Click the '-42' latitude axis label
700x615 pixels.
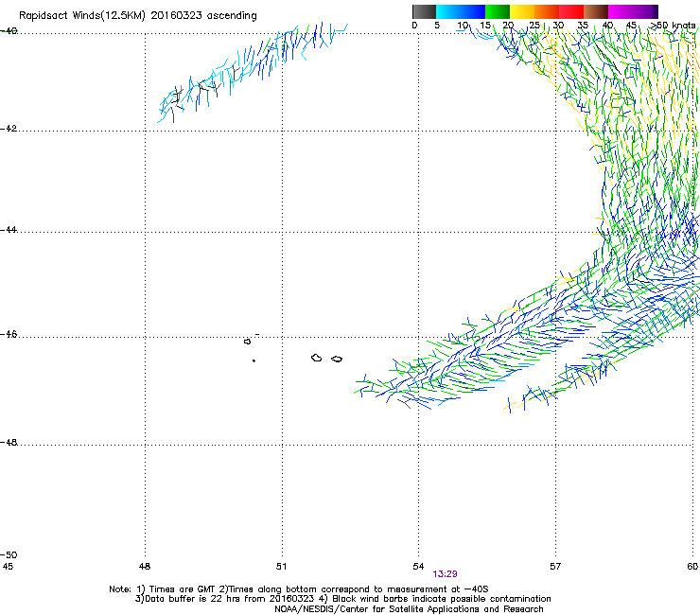[9, 129]
